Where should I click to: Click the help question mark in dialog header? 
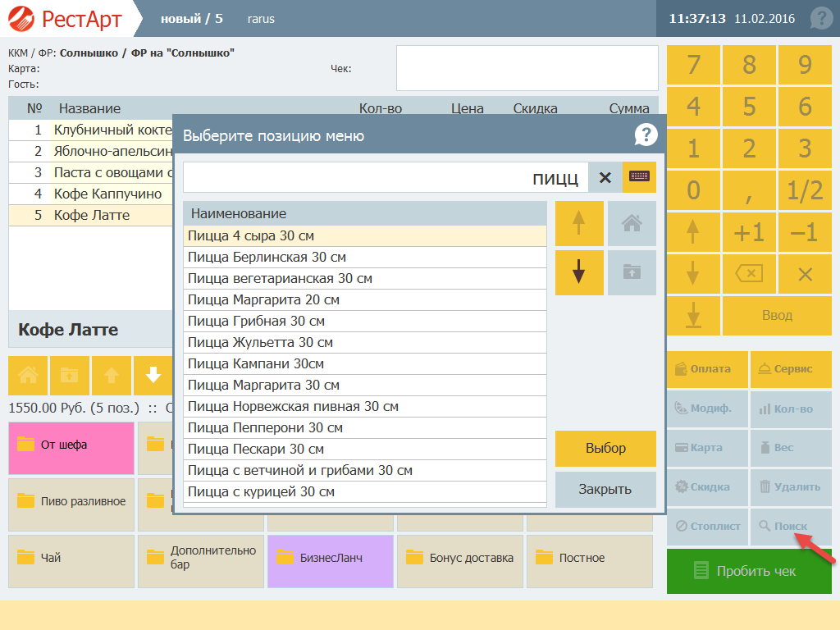646,135
